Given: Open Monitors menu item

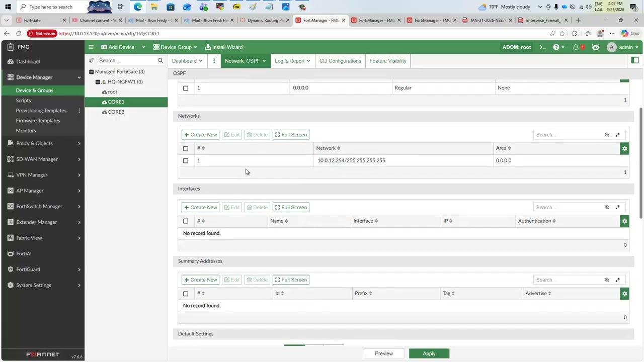Looking at the screenshot, I should click(x=26, y=131).
